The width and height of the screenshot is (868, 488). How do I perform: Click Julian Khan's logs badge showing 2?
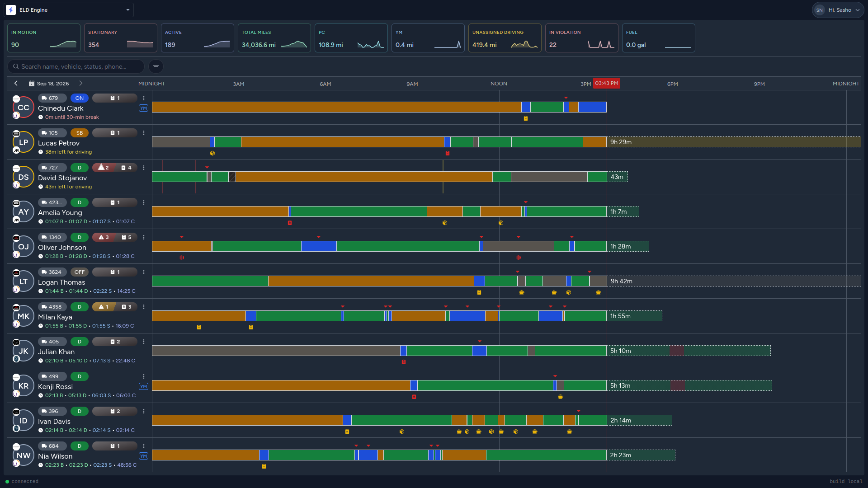coord(115,342)
